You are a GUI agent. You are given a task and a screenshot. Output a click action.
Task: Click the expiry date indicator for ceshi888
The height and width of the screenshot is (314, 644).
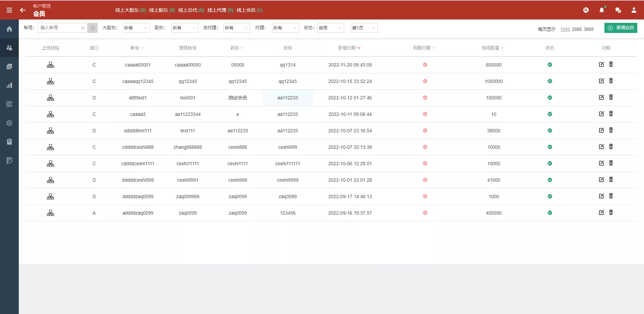tap(425, 147)
